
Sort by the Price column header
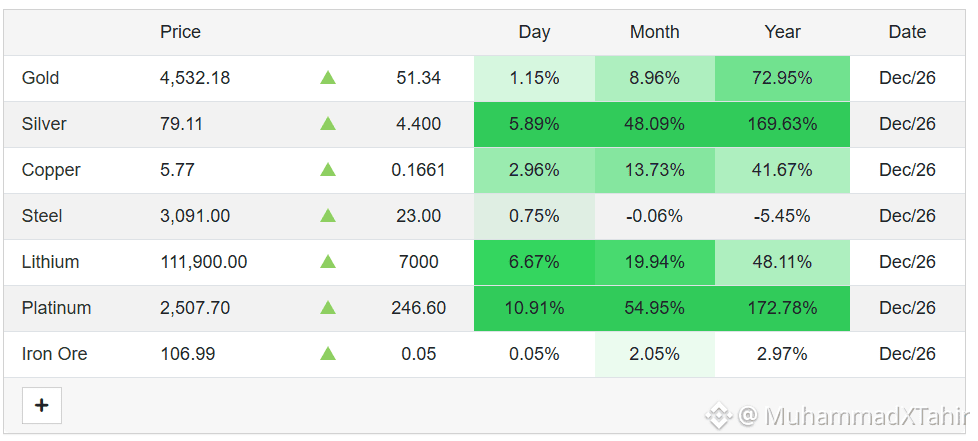click(x=180, y=32)
